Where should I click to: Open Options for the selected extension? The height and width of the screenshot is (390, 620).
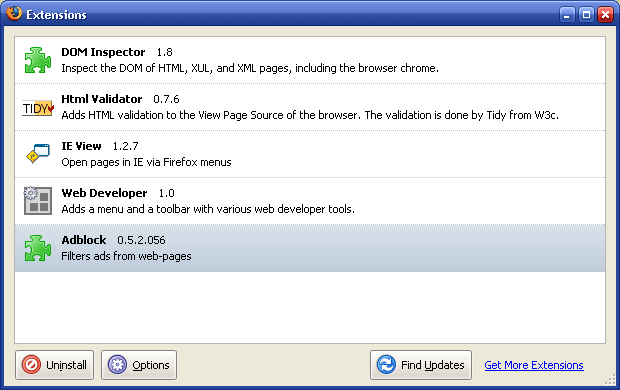pyautogui.click(x=139, y=365)
